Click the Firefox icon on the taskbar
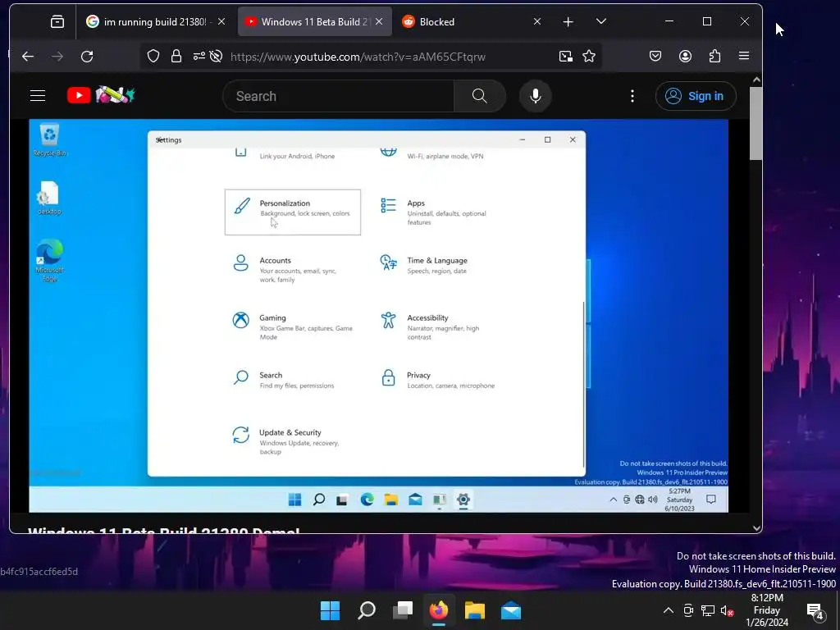The image size is (840, 630). [439, 610]
